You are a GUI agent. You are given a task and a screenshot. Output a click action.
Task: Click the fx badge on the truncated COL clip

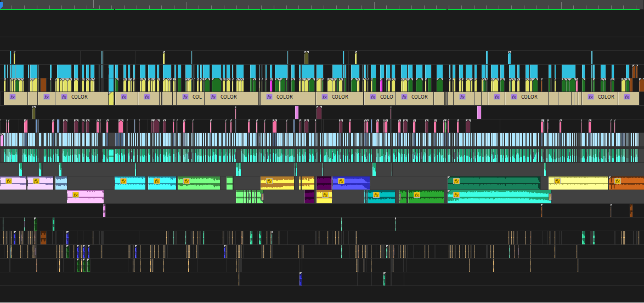pos(185,97)
